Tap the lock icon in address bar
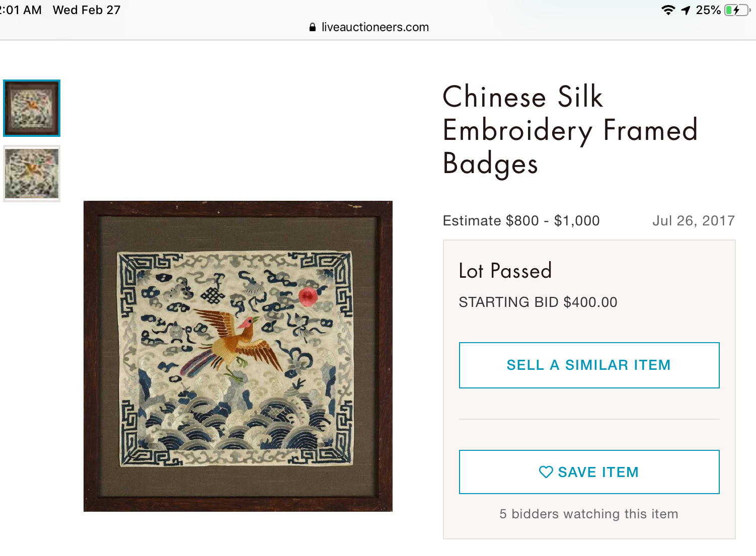The width and height of the screenshot is (756, 556). coord(313,27)
